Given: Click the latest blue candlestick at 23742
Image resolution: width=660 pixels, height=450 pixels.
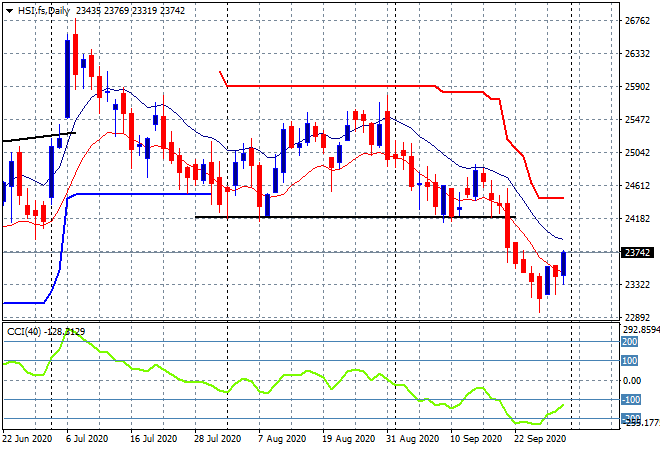Looking at the screenshot, I should point(564,264).
